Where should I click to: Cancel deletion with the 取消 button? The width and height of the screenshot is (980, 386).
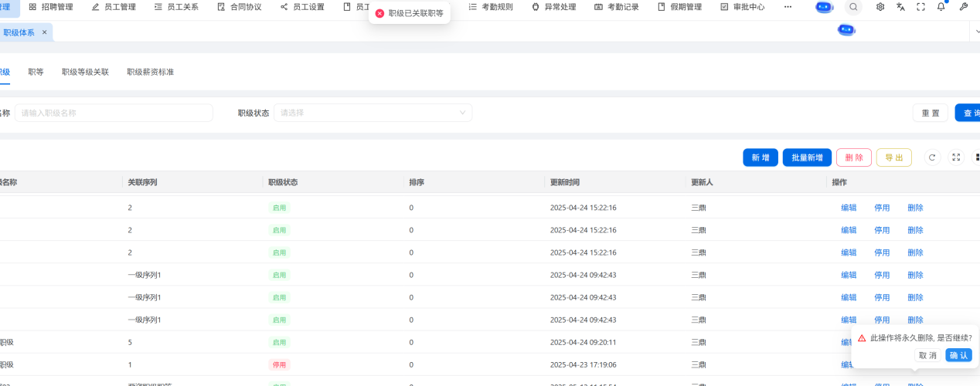pyautogui.click(x=927, y=355)
